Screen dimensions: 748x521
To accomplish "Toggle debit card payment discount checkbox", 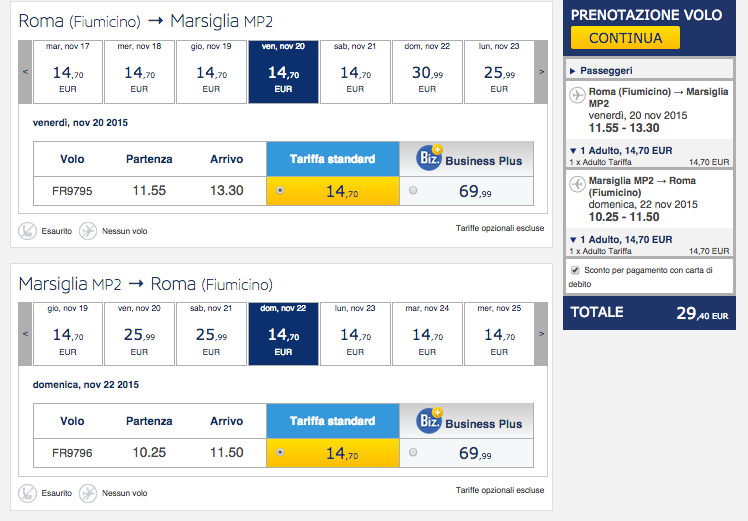I will pos(574,270).
